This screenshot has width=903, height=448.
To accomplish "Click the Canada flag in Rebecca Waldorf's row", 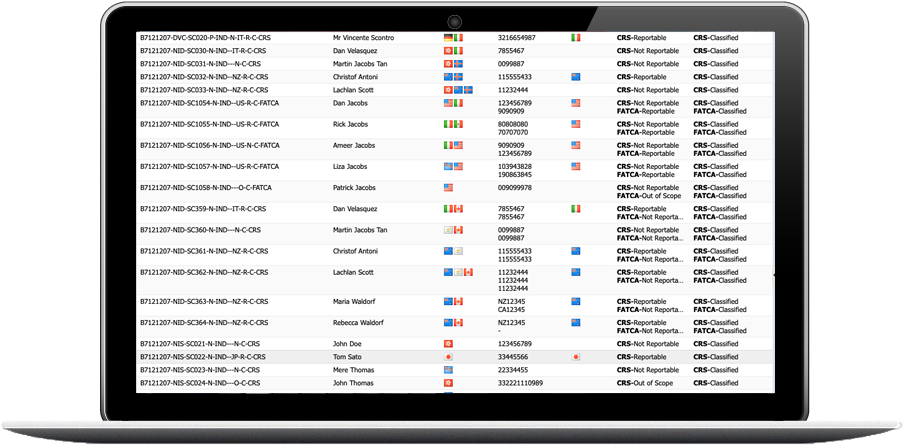I will (458, 323).
